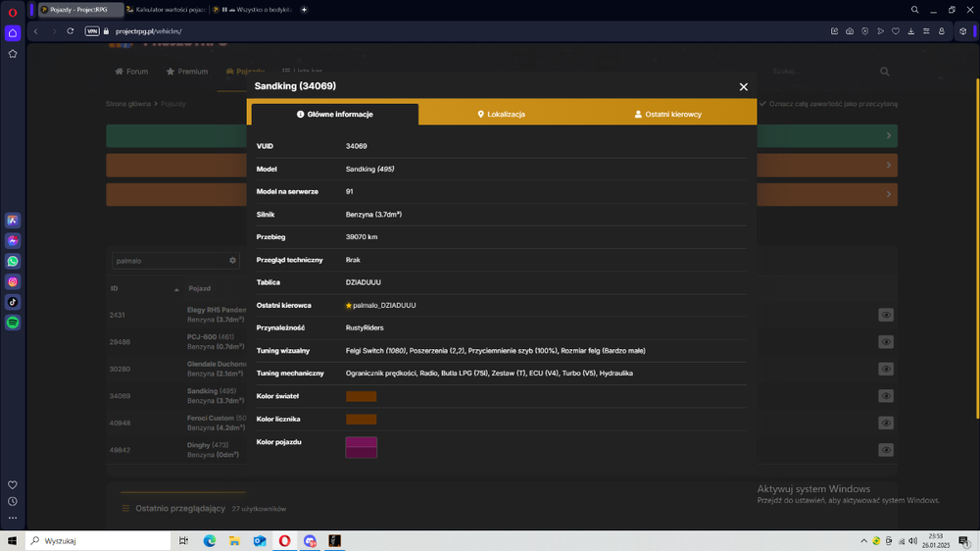
Task: Expand the green banner with its chevron
Action: coord(888,135)
